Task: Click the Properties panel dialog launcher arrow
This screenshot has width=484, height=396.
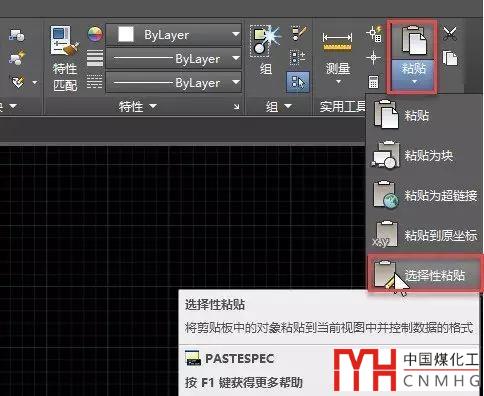Action: click(236, 107)
